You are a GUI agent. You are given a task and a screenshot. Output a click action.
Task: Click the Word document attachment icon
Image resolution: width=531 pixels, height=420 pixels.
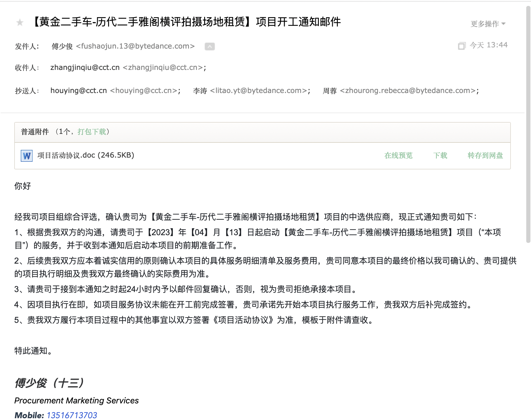[27, 156]
